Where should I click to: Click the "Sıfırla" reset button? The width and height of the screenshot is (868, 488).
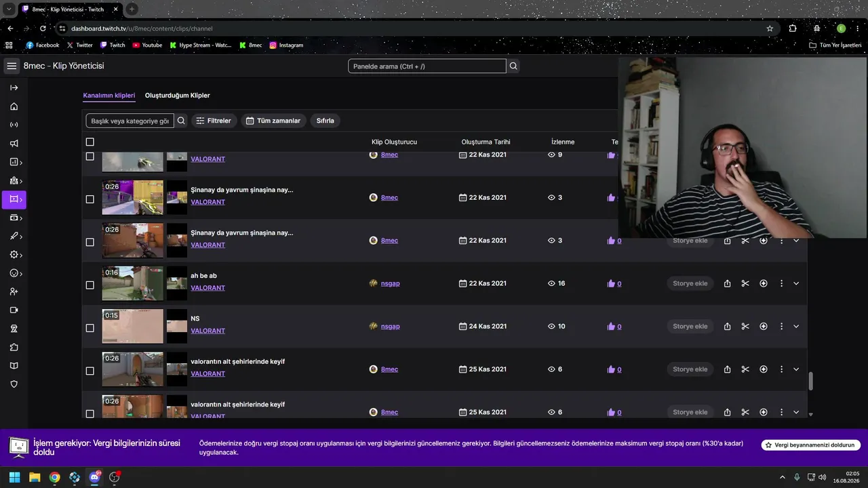click(x=325, y=121)
